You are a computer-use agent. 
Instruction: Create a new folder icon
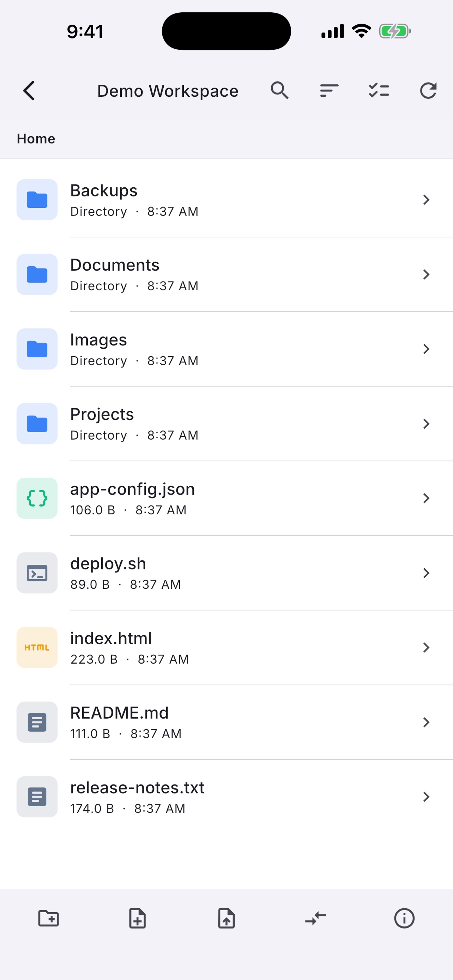pyautogui.click(x=49, y=918)
